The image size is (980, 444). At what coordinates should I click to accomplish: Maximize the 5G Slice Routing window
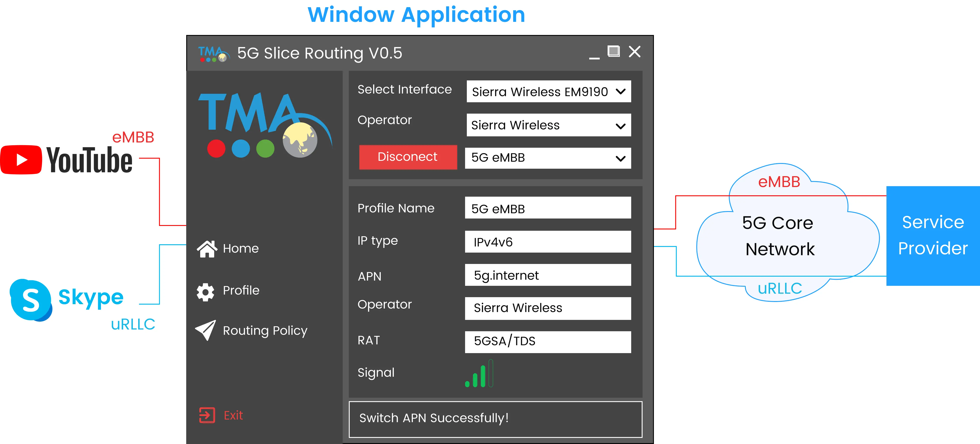[613, 51]
